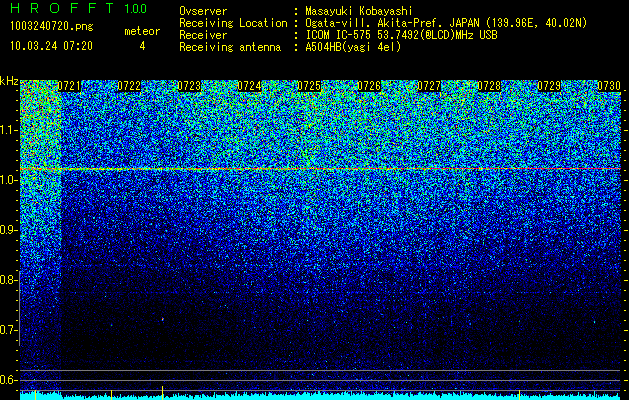Viewport: 629px width, 400px height.
Task: Click the 0730 time marker
Action: pyautogui.click(x=609, y=86)
